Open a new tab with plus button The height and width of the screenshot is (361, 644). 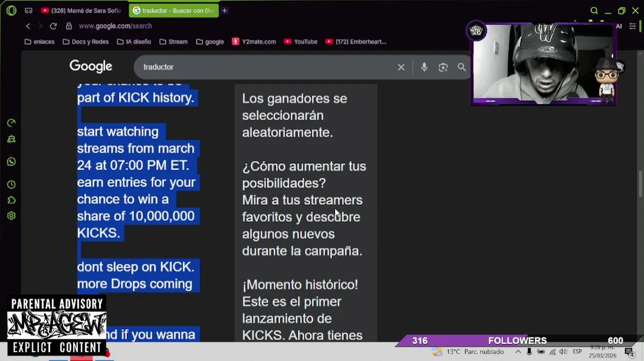pos(225,11)
